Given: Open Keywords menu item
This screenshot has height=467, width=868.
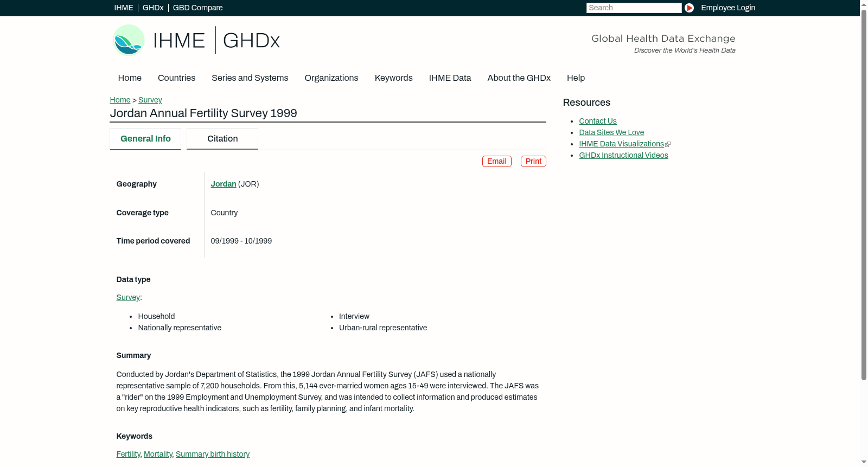Looking at the screenshot, I should coord(393,78).
